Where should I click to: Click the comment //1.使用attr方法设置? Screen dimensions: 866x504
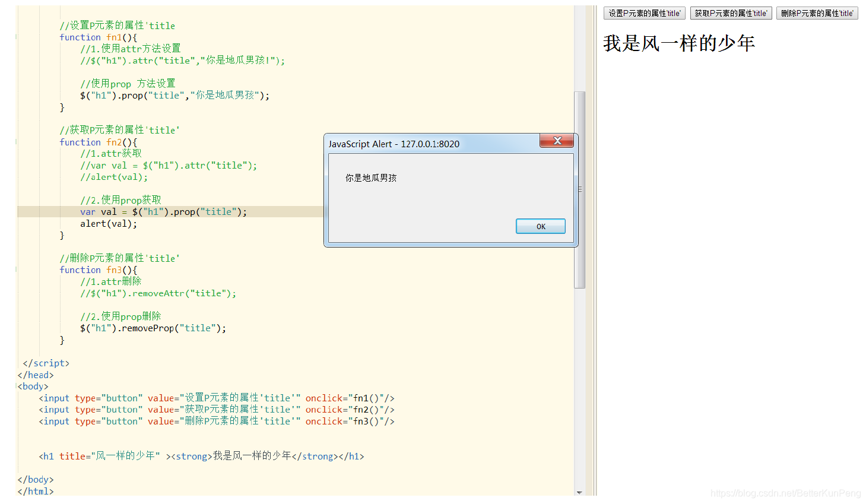tap(131, 49)
